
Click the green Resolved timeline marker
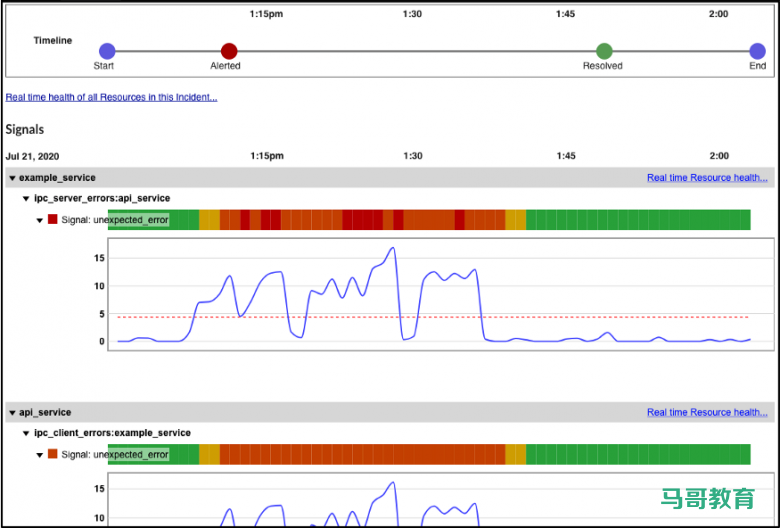coord(604,51)
